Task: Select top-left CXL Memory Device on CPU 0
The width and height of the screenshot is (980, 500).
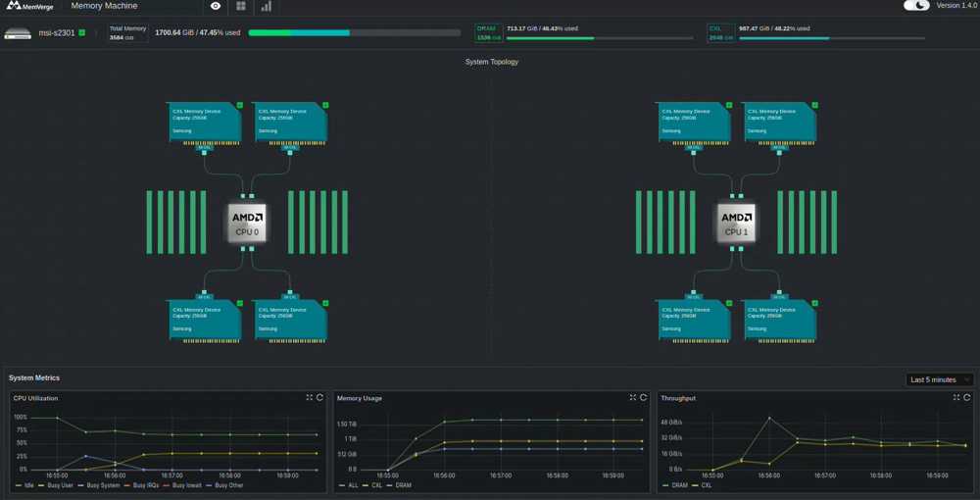Action: 204,123
